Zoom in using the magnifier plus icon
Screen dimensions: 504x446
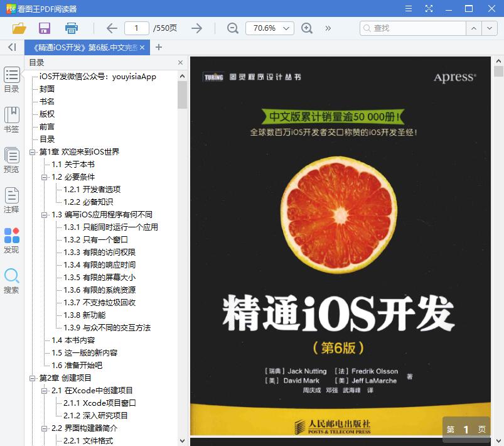coord(307,28)
